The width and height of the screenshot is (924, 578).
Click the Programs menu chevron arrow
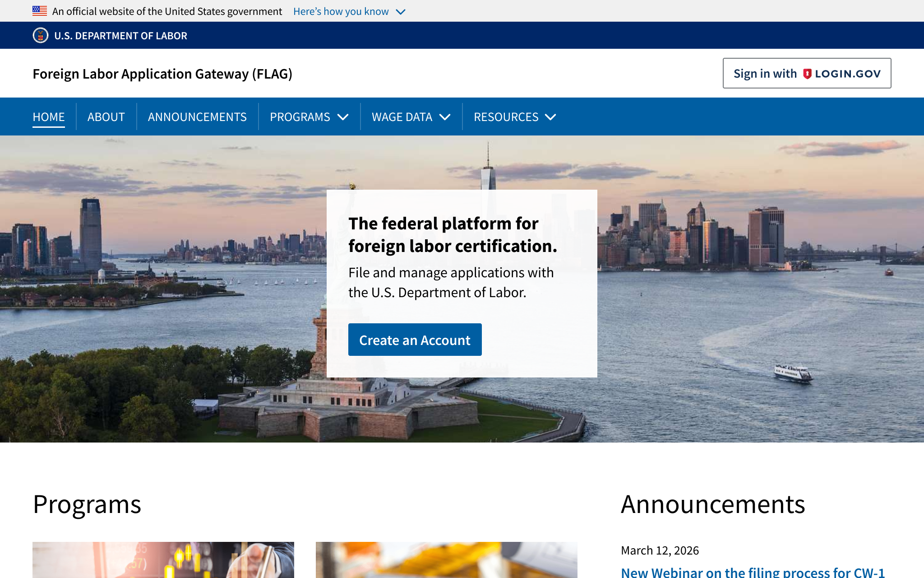(343, 117)
